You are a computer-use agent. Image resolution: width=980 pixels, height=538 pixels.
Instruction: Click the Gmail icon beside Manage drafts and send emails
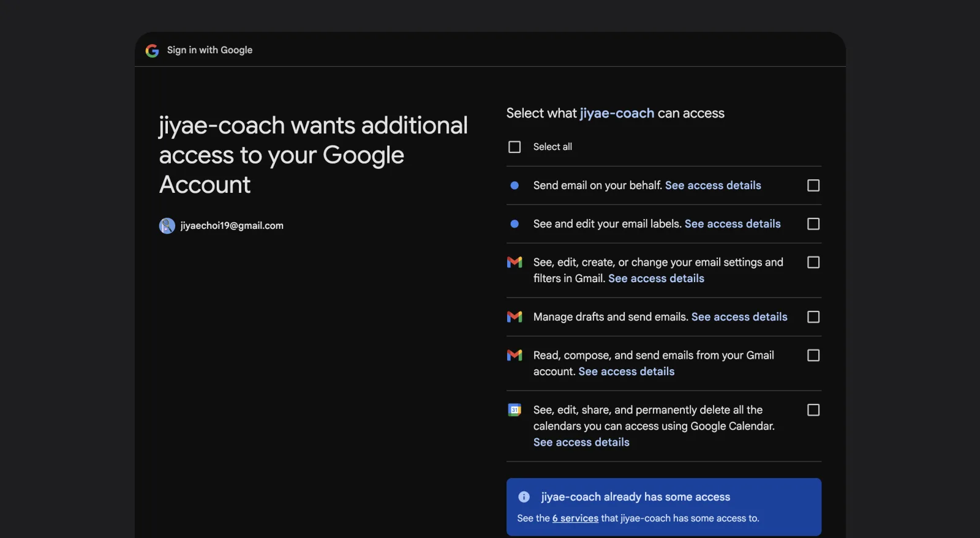coord(514,317)
